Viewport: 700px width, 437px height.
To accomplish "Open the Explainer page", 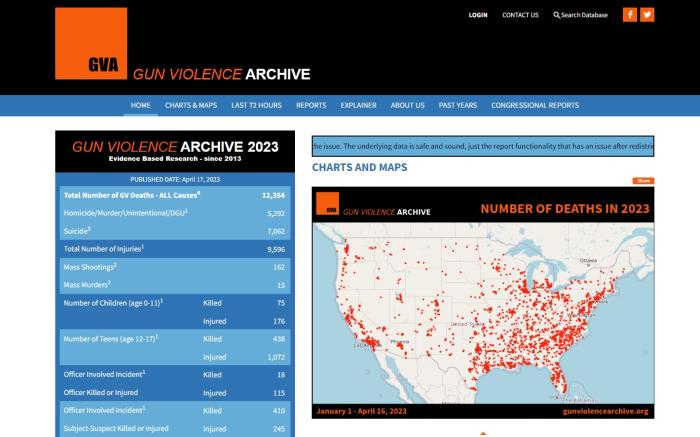I will click(358, 105).
